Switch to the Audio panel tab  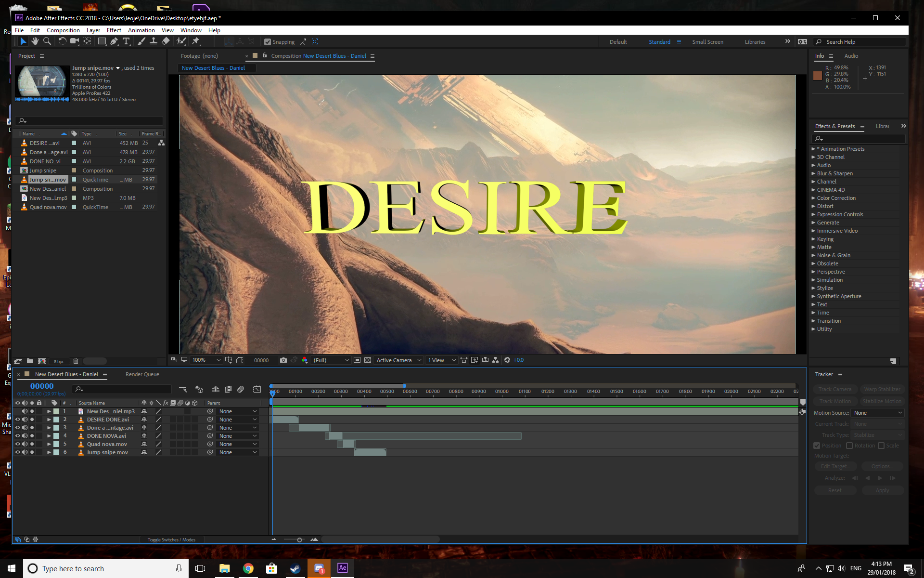point(851,56)
